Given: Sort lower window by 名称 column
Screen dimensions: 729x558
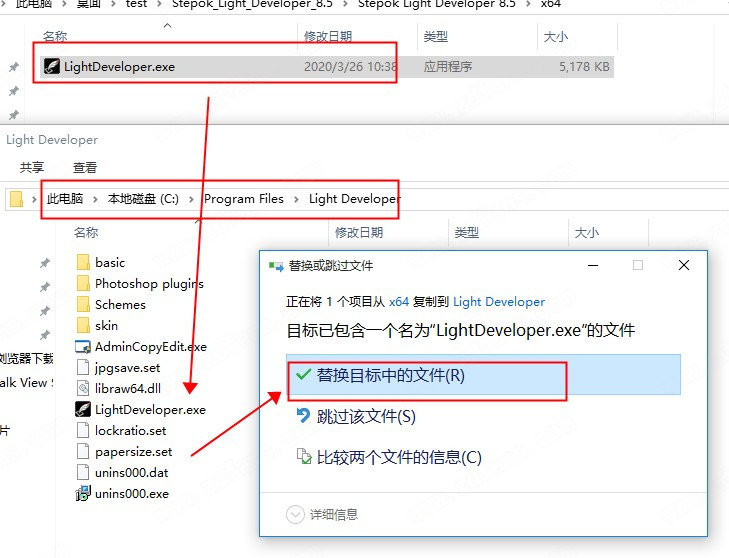Looking at the screenshot, I should coord(86,232).
